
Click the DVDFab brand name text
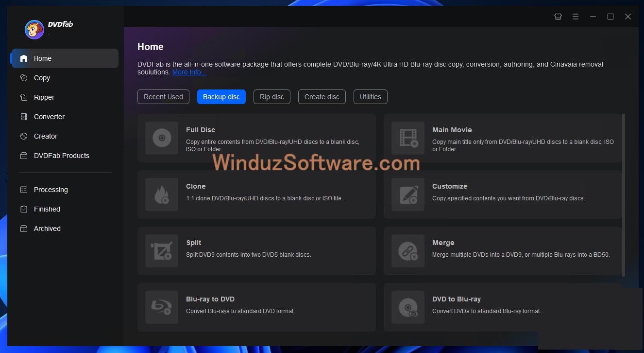tap(60, 24)
